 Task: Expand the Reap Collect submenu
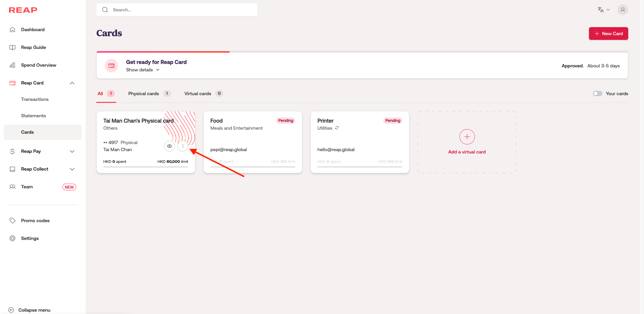pos(72,169)
